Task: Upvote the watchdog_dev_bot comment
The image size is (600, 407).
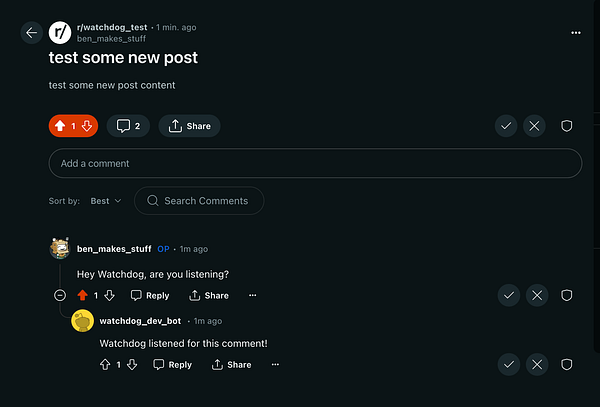Action: click(105, 365)
